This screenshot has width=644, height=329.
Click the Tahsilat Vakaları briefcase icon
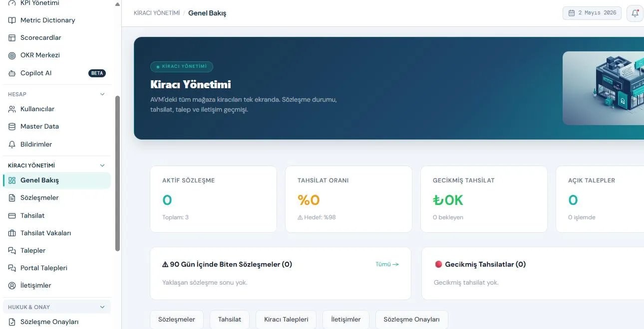pyautogui.click(x=12, y=233)
